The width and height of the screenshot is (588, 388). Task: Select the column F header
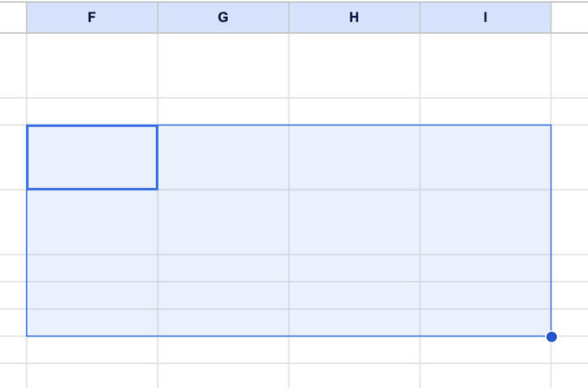tap(92, 17)
